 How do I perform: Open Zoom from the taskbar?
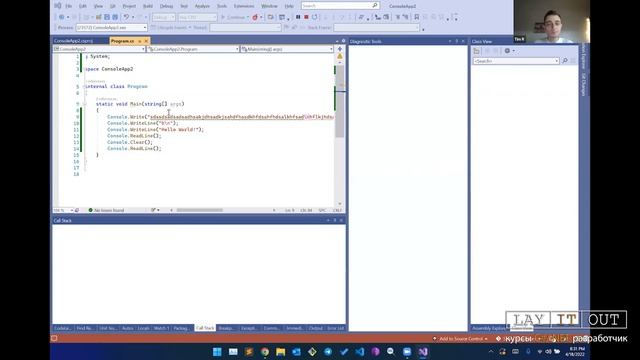point(407,352)
